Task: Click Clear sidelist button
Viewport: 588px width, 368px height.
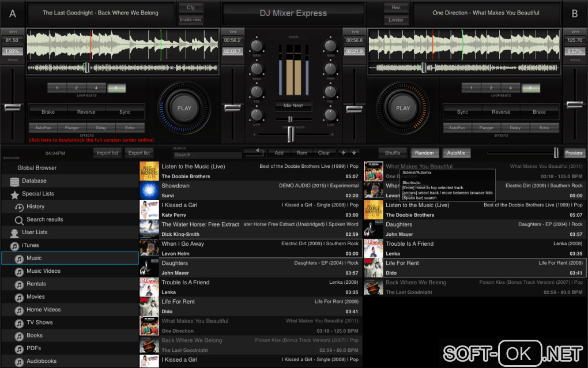Action: [x=324, y=153]
